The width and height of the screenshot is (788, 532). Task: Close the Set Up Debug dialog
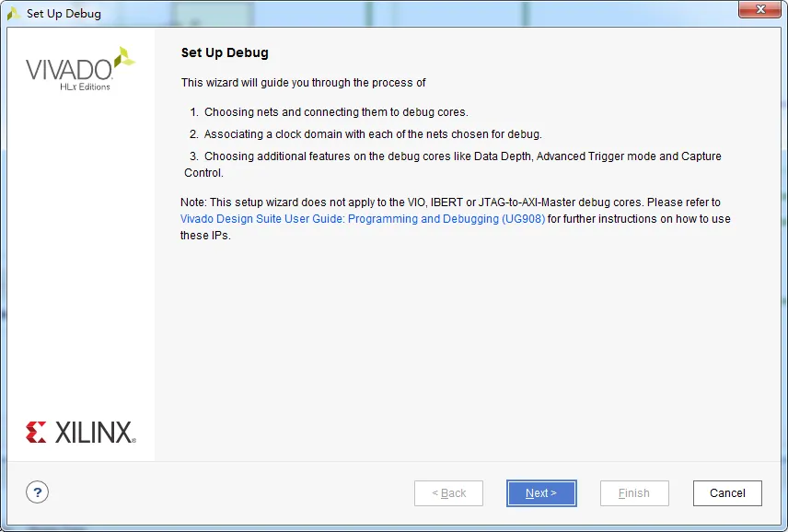click(760, 9)
